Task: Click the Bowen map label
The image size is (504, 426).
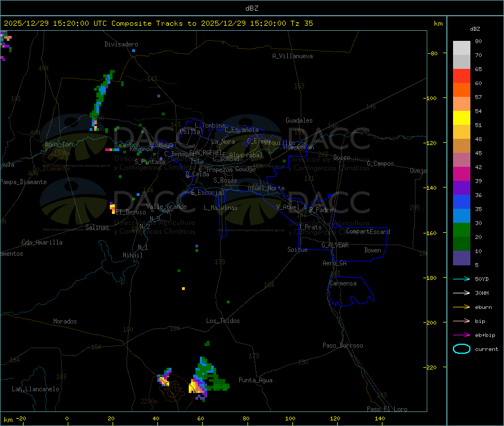Action: [373, 250]
